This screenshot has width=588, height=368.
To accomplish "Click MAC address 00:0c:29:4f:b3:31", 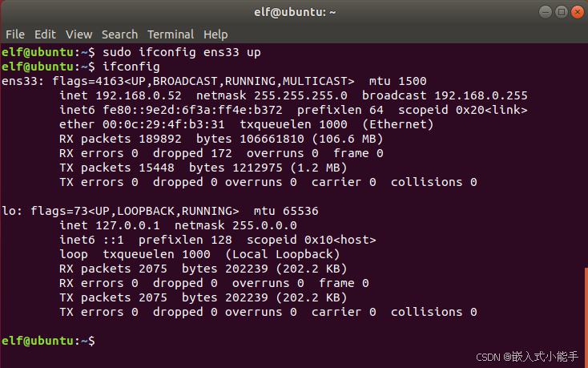I will point(163,124).
